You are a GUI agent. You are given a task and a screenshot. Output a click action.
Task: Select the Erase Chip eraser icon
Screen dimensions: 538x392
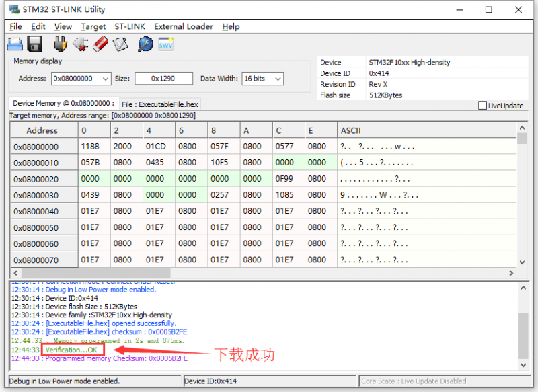point(100,44)
